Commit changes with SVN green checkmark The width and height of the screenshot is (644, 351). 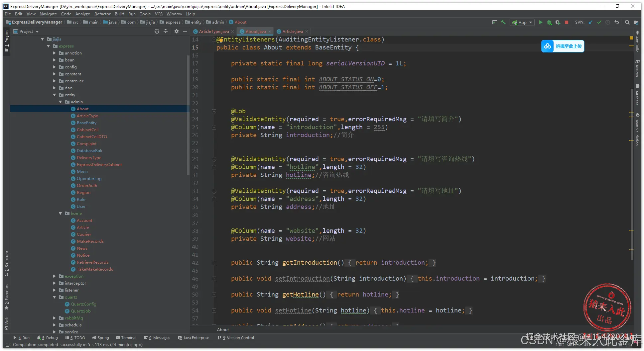click(x=599, y=22)
